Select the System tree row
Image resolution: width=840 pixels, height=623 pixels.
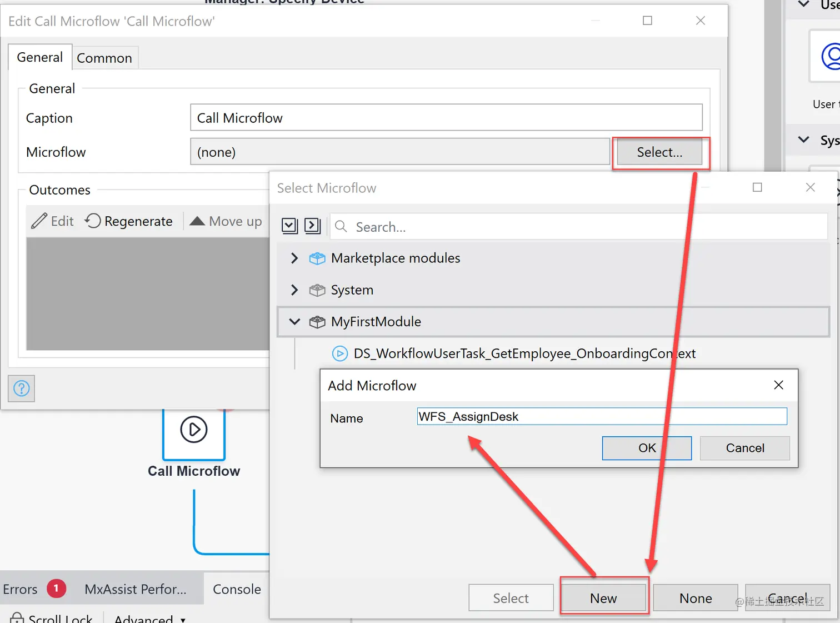[x=553, y=290]
